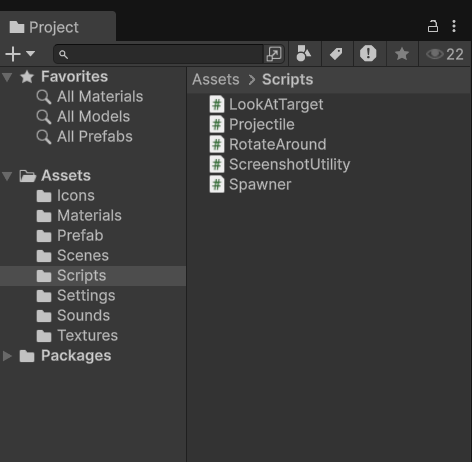
Task: Click into the project search field
Action: (159, 54)
